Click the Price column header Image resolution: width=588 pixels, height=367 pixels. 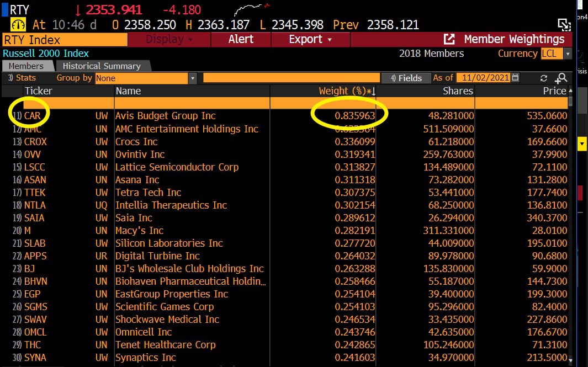[x=555, y=91]
